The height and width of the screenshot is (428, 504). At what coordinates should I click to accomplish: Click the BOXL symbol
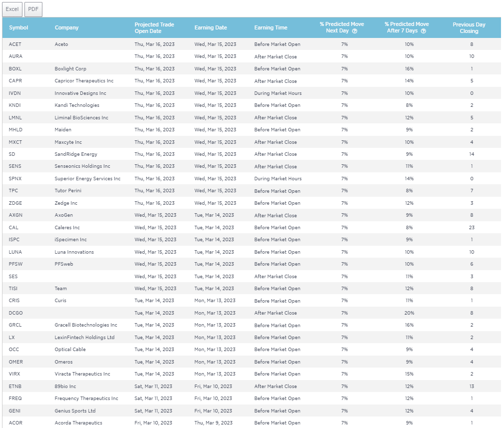pos(15,68)
